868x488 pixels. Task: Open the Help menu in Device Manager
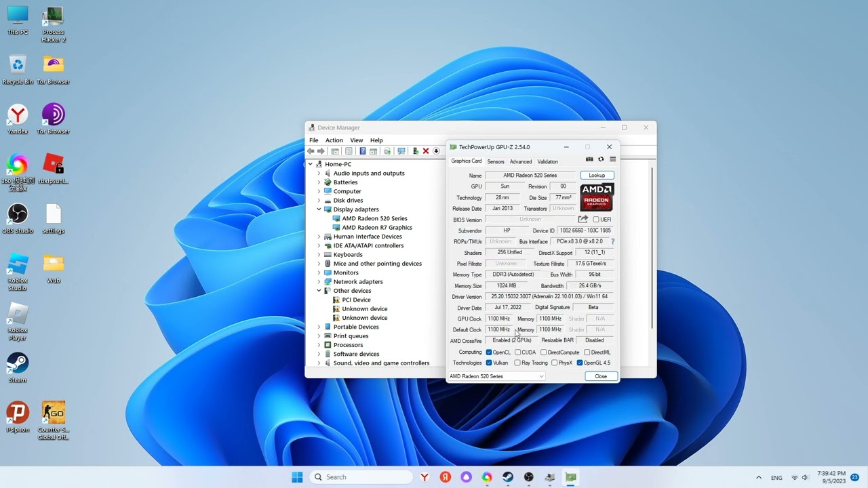[376, 140]
